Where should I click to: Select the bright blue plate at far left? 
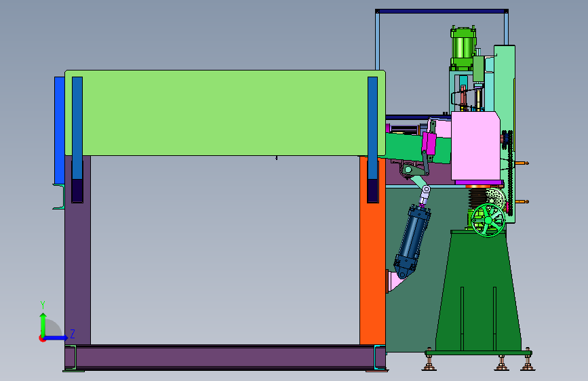pos(59,130)
